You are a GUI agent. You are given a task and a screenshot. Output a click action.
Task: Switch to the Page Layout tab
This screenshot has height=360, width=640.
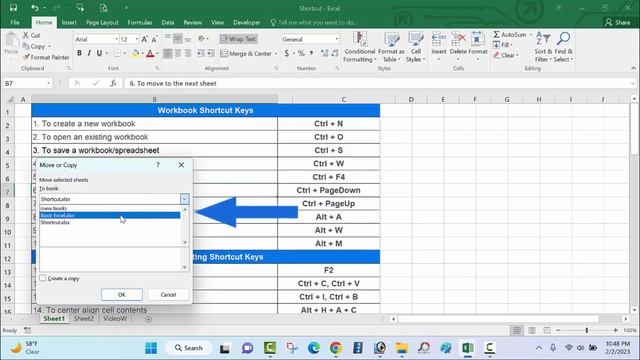coord(102,22)
